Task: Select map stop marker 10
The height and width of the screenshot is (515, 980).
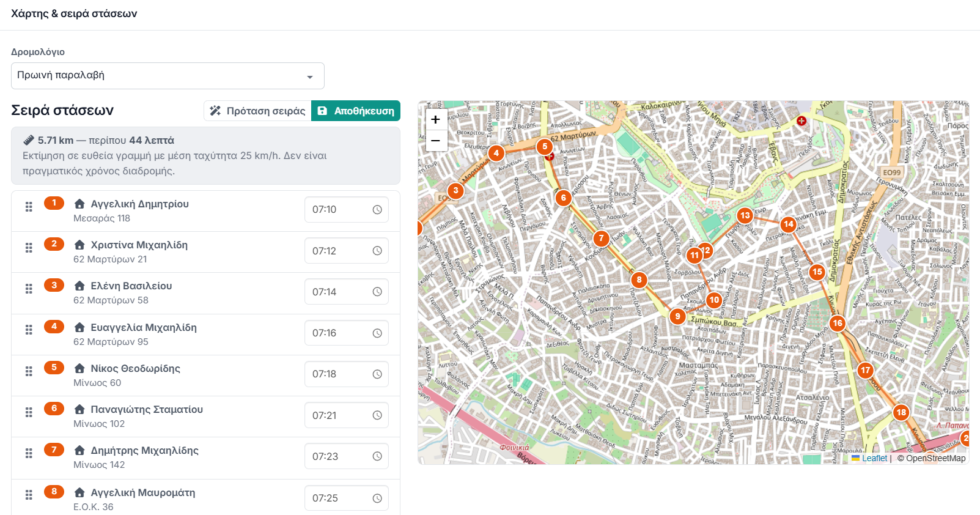Action: pyautogui.click(x=714, y=300)
